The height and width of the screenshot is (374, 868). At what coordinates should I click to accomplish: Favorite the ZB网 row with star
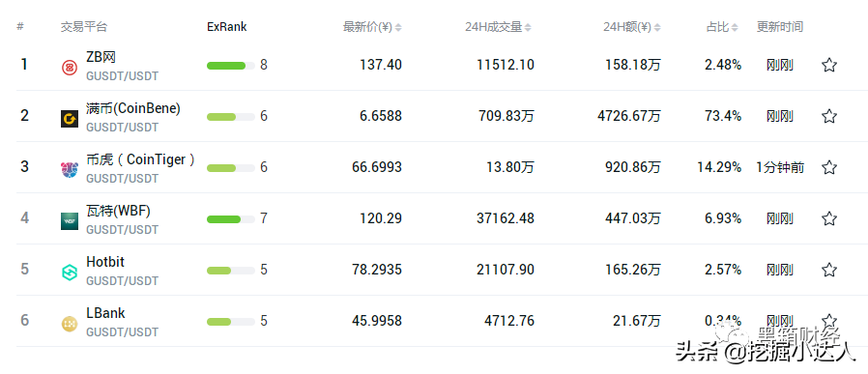[828, 65]
